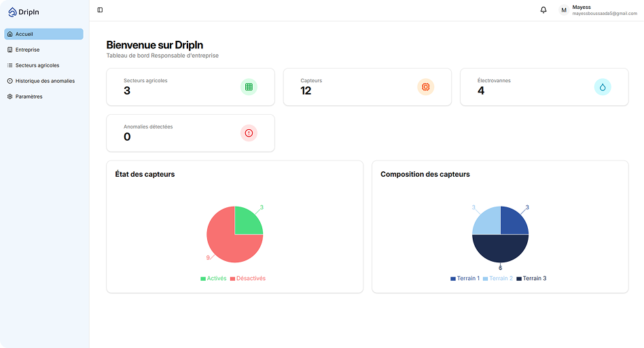644x348 pixels.
Task: Click the Accueil home icon
Action: [x=10, y=34]
